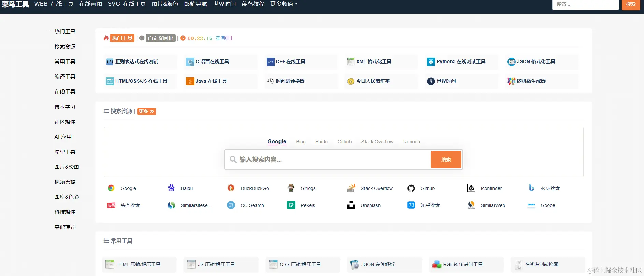Viewport: 644px width, 276px height.
Task: Open 邮箱导航 in top navigation
Action: tap(196, 4)
